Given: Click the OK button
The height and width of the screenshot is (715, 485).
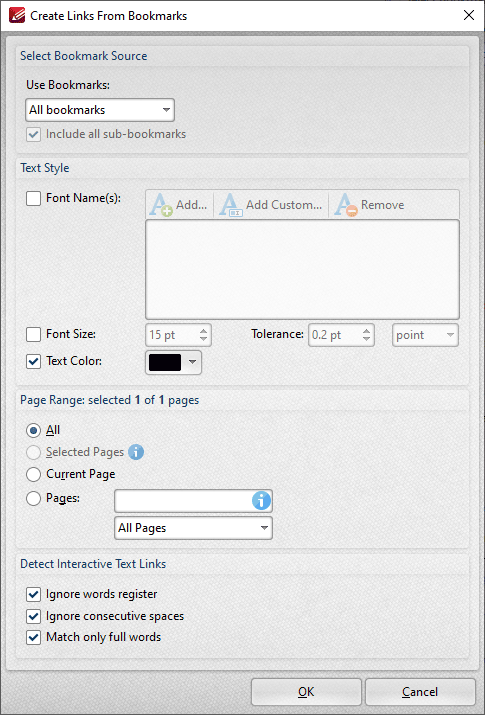Looking at the screenshot, I should point(306,692).
